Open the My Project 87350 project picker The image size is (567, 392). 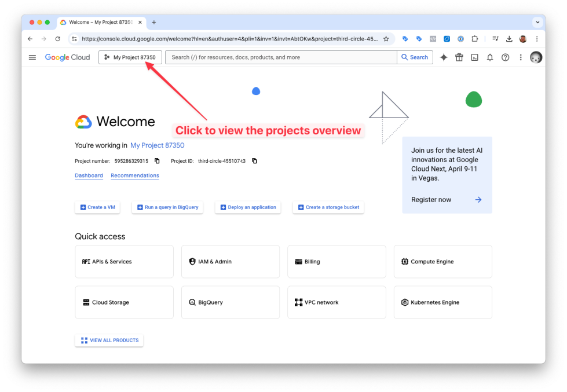(130, 57)
